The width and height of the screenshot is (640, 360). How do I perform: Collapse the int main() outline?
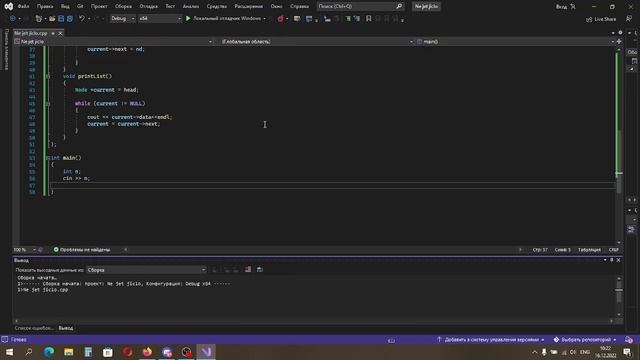pyautogui.click(x=48, y=158)
